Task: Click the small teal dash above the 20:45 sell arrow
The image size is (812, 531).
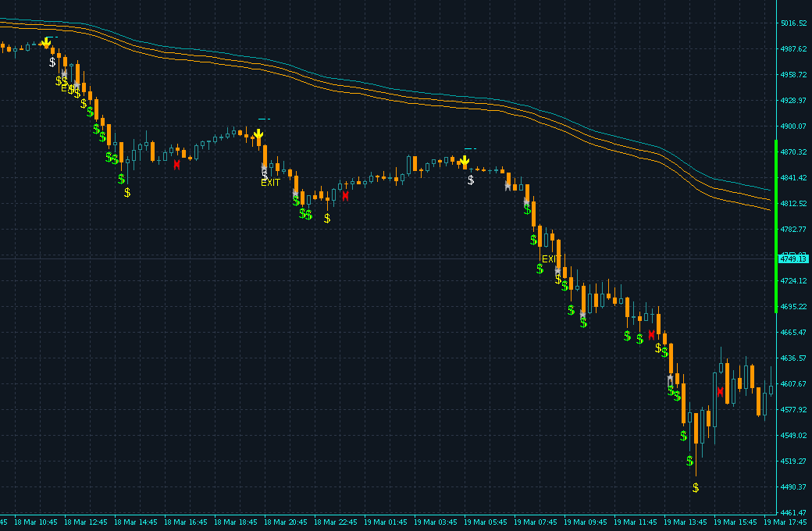Action: coord(264,119)
